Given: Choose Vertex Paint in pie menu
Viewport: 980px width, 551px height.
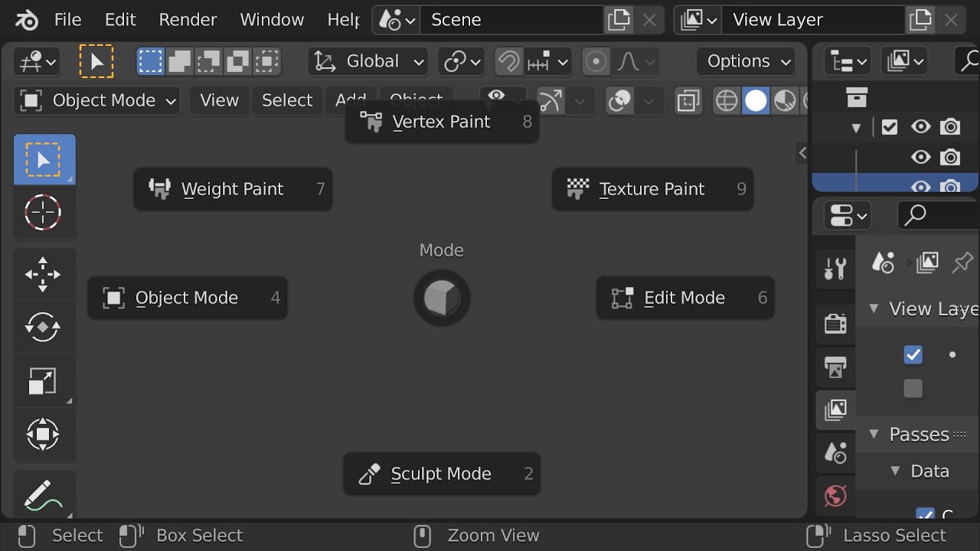Looking at the screenshot, I should 442,122.
